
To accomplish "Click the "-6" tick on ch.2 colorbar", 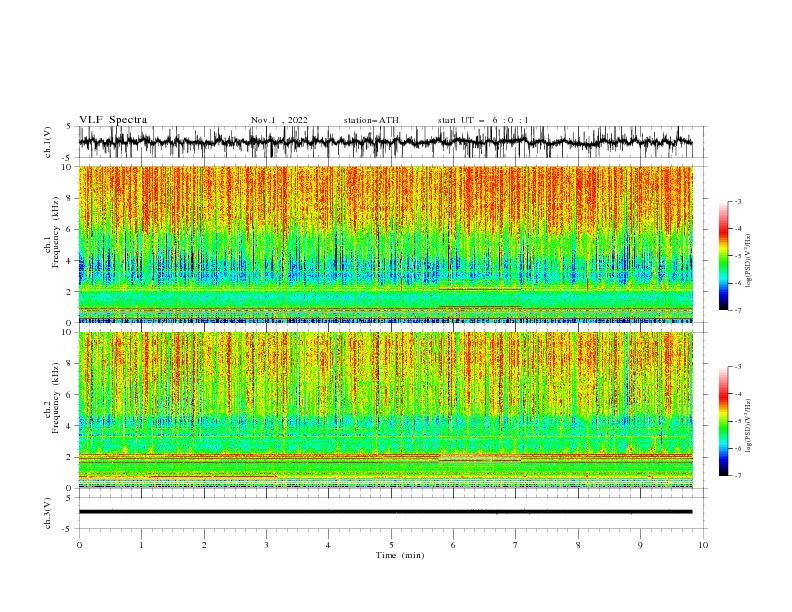I will (738, 448).
